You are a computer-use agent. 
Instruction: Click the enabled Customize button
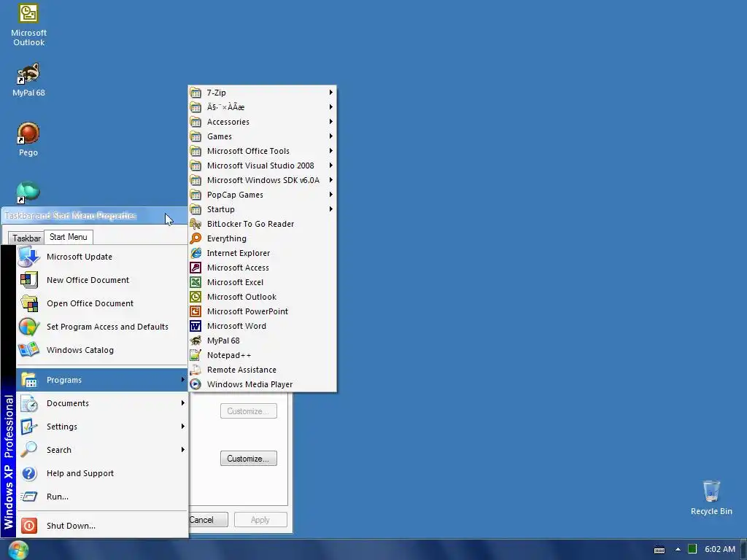pos(248,459)
